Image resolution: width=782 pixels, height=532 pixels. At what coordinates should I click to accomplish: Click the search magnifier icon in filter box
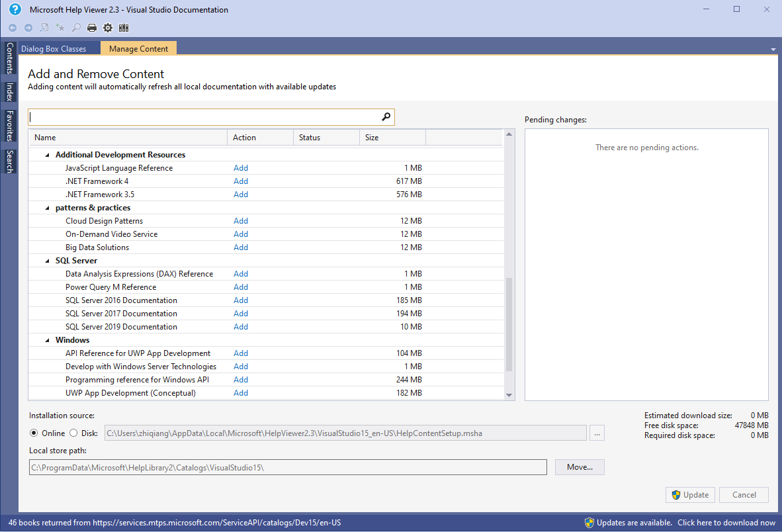click(386, 116)
